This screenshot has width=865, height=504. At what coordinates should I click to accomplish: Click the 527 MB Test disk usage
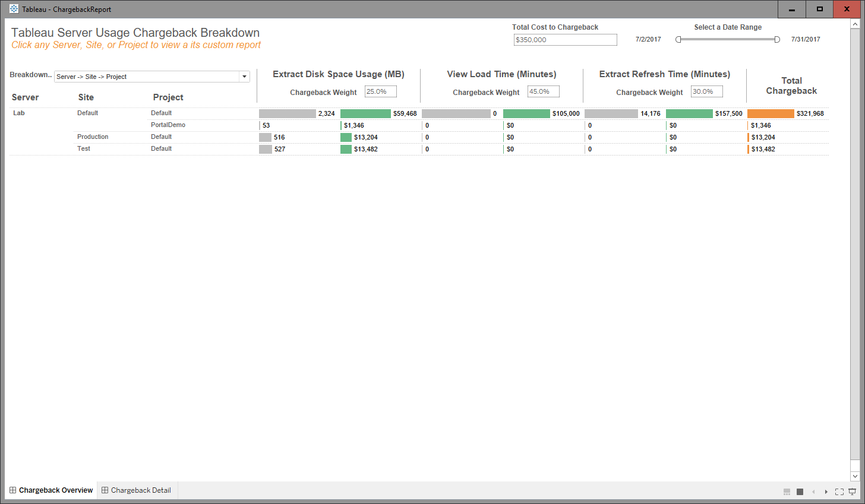point(280,149)
